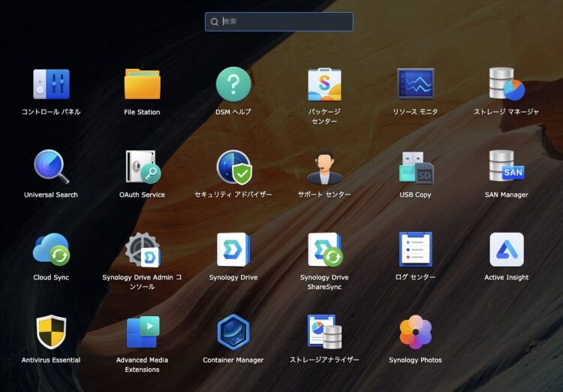Image resolution: width=563 pixels, height=392 pixels.
Task: Open OAuth Service
Action: tap(142, 167)
